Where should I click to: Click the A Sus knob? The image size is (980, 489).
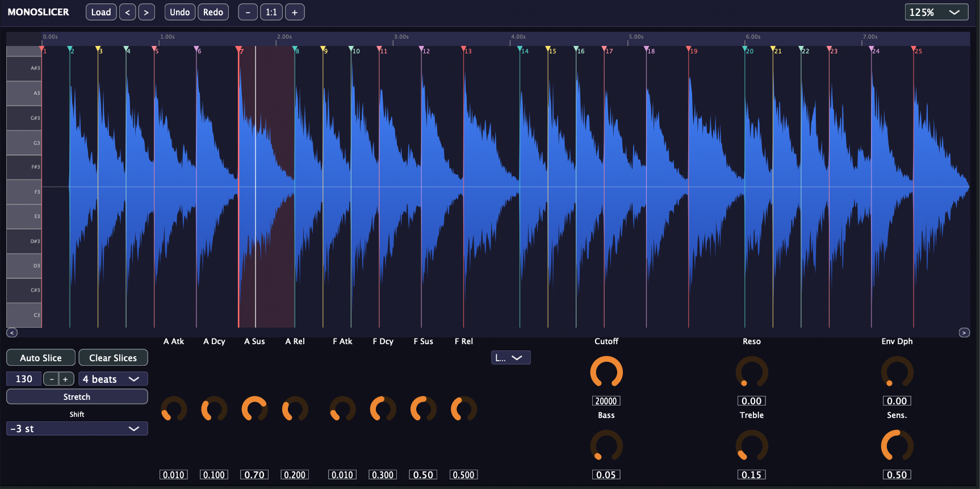(x=254, y=409)
